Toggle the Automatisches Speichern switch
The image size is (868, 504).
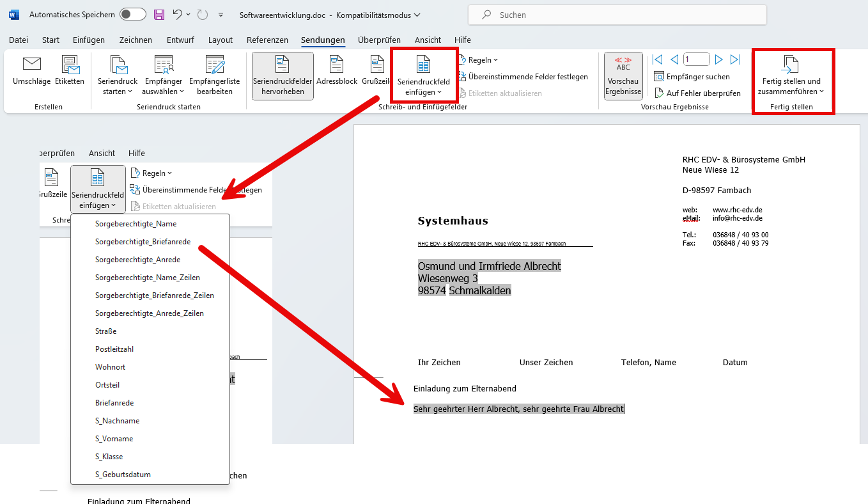133,14
